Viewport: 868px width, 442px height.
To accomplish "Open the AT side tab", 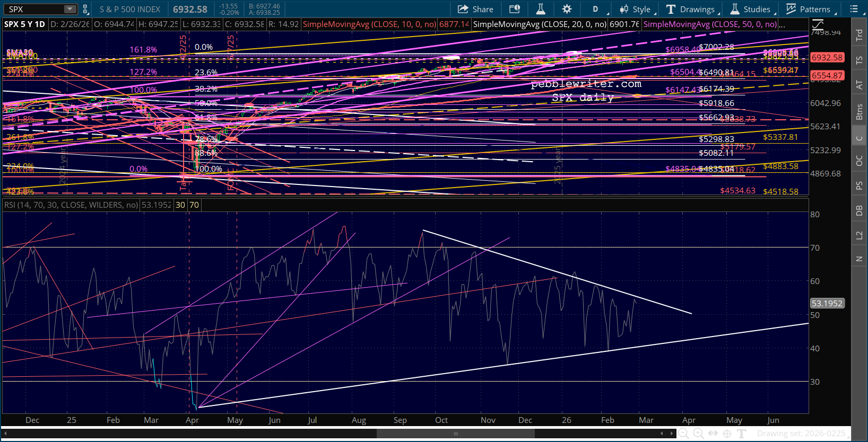I will (859, 85).
